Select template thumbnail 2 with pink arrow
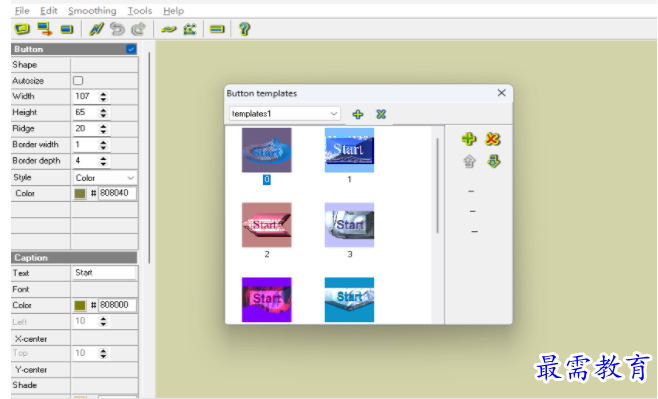Screen dimensions: 658x399 [266, 225]
